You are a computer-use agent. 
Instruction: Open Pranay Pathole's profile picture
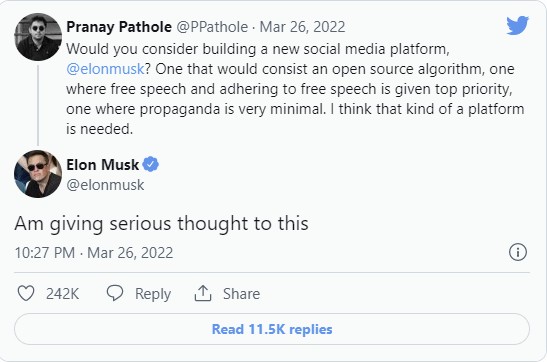pos(38,37)
